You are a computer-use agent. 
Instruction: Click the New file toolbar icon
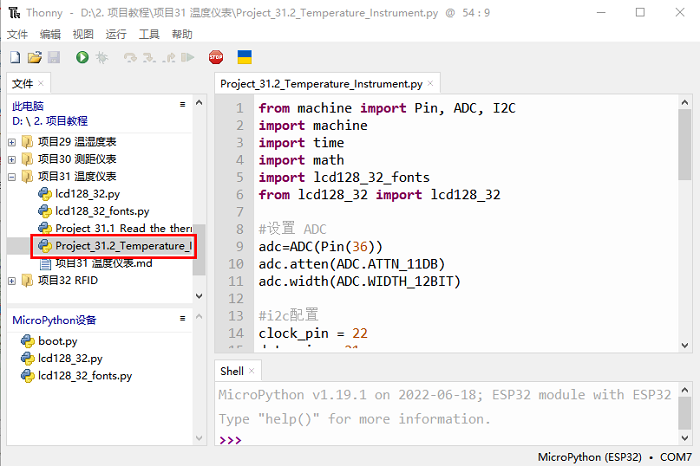pyautogui.click(x=14, y=59)
